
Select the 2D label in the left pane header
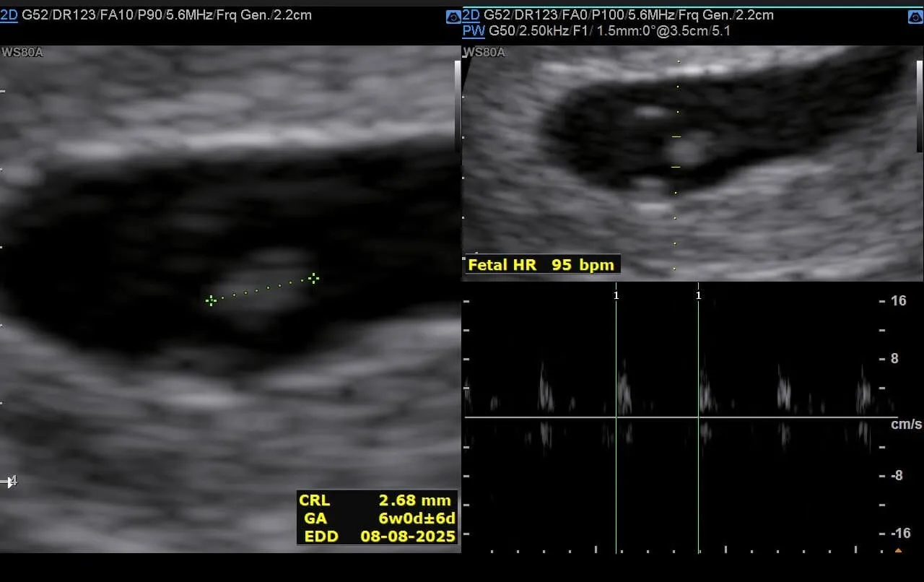(x=9, y=15)
